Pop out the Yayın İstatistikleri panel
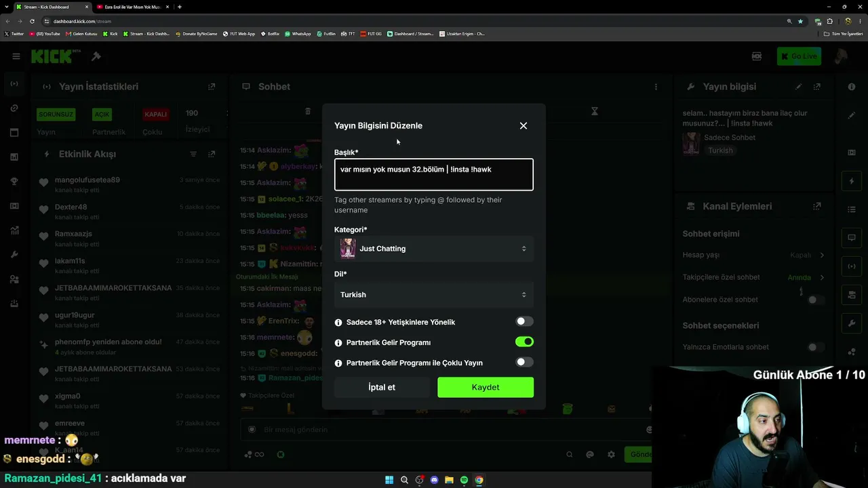The image size is (868, 488). pos(212,87)
